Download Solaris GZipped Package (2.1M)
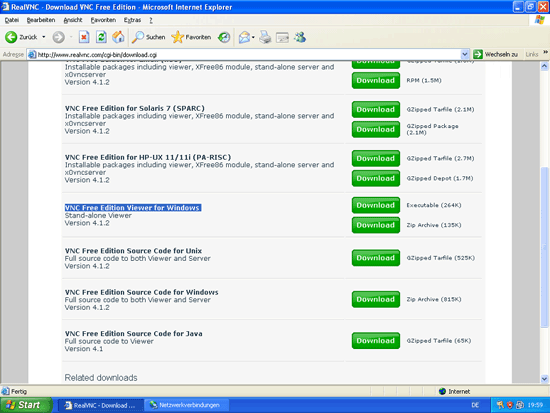 pos(376,129)
